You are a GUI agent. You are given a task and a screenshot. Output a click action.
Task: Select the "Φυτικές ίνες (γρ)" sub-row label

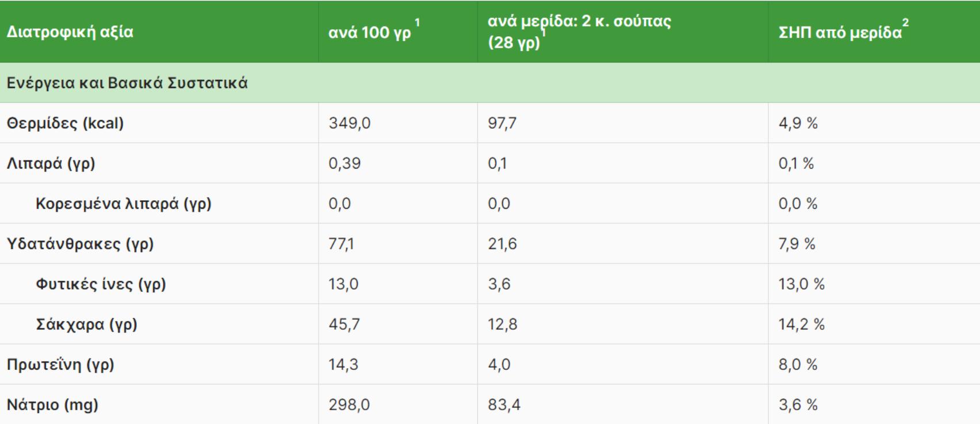tap(101, 284)
